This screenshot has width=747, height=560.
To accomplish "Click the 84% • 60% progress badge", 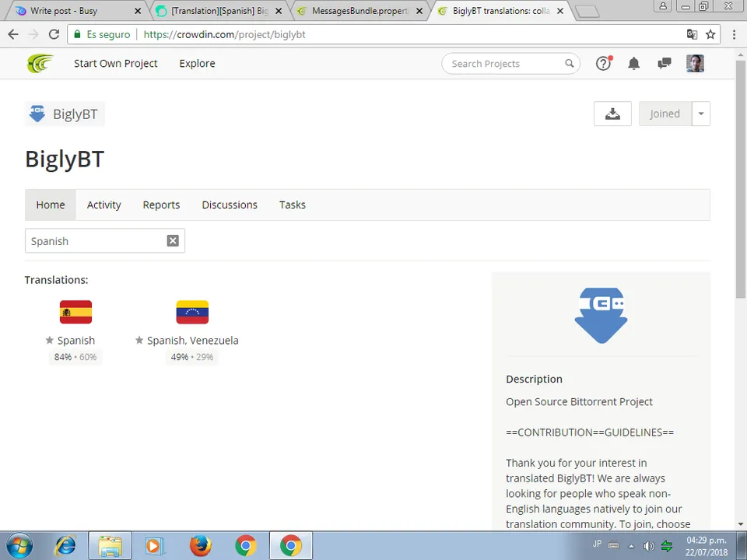I will coord(75,357).
